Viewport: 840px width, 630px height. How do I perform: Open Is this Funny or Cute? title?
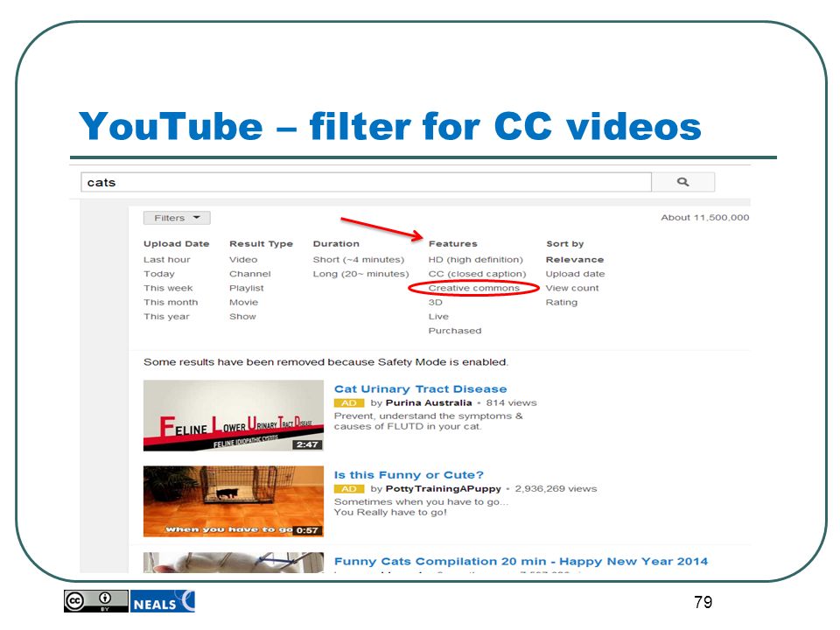pos(409,475)
